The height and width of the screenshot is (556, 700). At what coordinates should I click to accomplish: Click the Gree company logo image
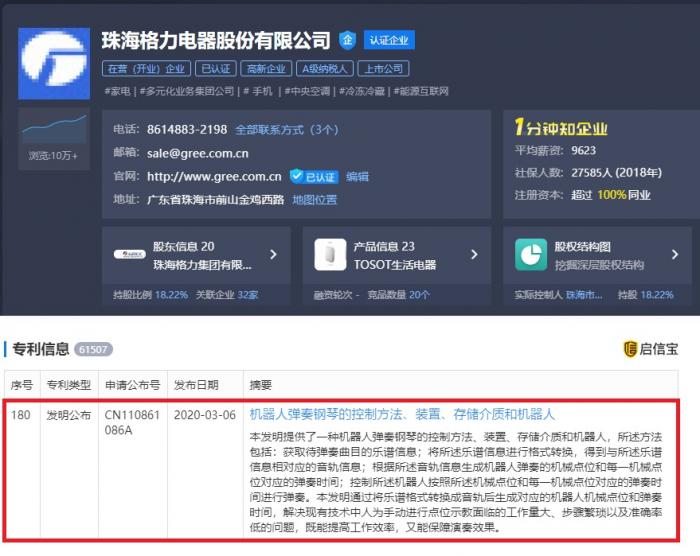pos(54,64)
